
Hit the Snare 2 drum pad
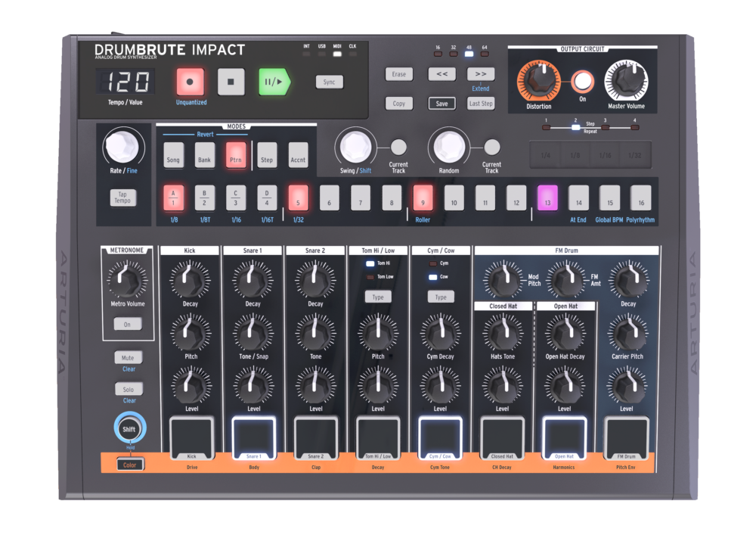[316, 439]
